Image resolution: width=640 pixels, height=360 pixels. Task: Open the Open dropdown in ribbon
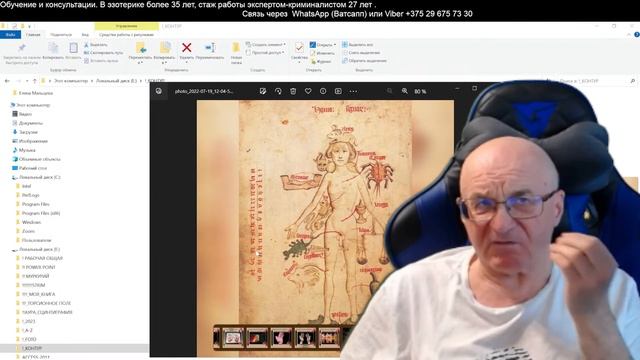point(323,45)
